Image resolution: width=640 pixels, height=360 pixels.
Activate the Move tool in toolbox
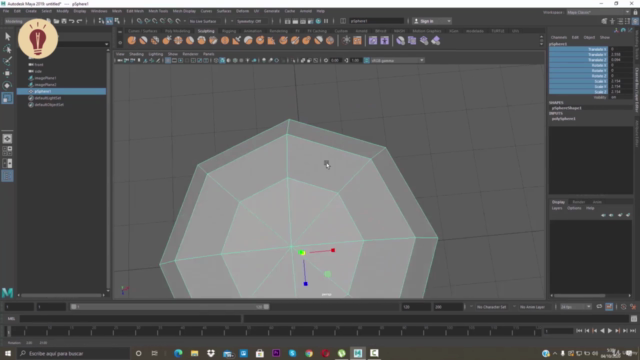pos(7,73)
